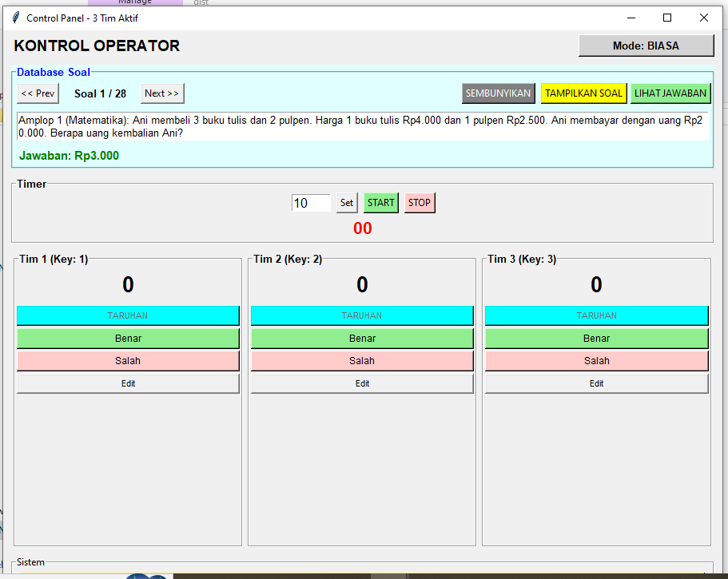Open TARUHAN for Tim 1
The width and height of the screenshot is (728, 579).
point(128,315)
